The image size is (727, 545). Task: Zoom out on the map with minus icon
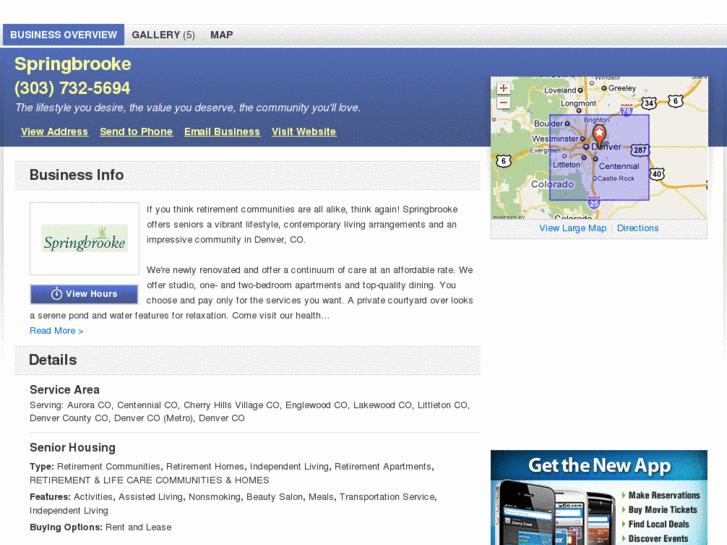click(x=503, y=103)
